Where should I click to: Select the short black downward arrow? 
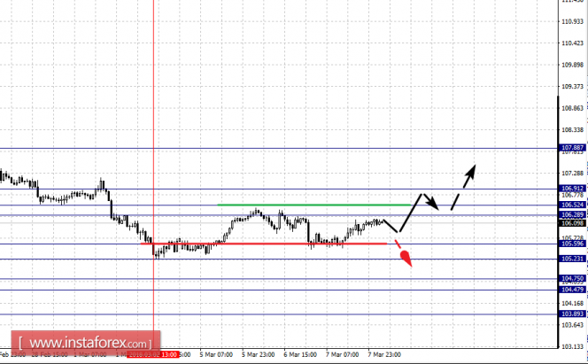pyautogui.click(x=431, y=202)
